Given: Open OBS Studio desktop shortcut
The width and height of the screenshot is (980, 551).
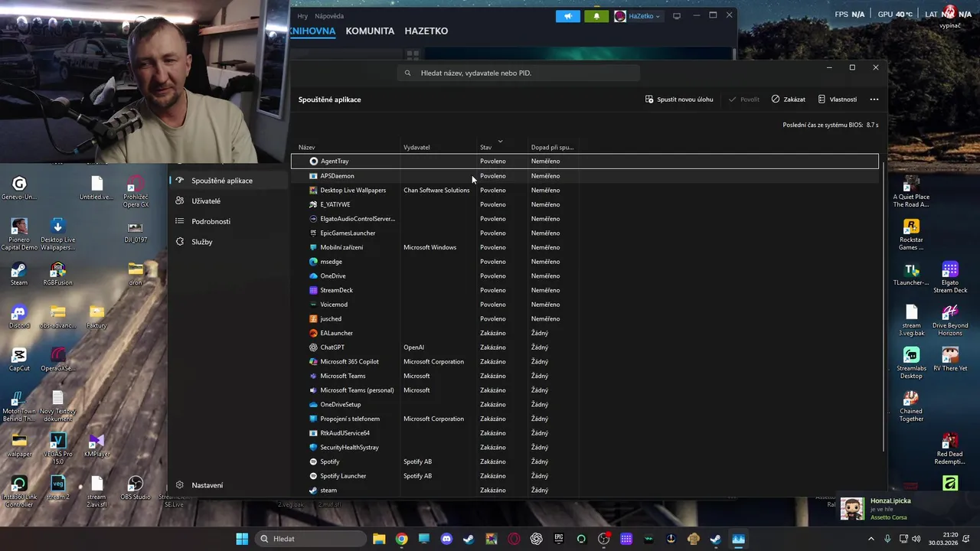Looking at the screenshot, I should click(136, 488).
